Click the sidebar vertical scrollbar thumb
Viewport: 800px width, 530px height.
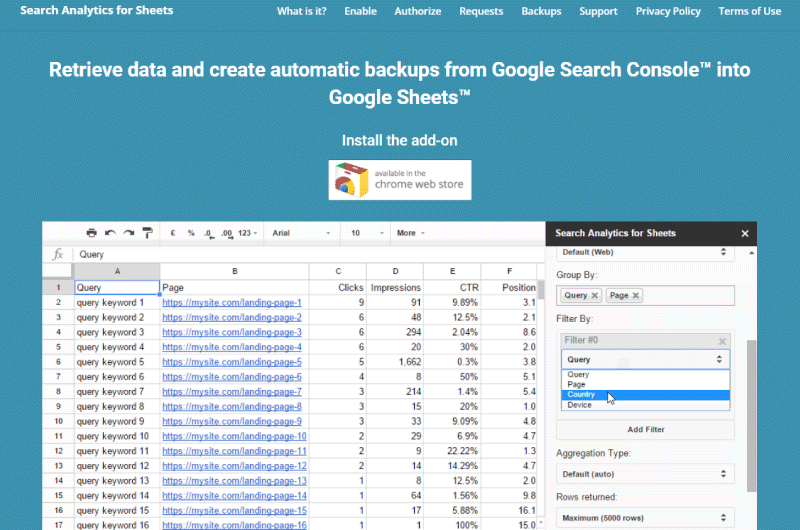click(751, 416)
